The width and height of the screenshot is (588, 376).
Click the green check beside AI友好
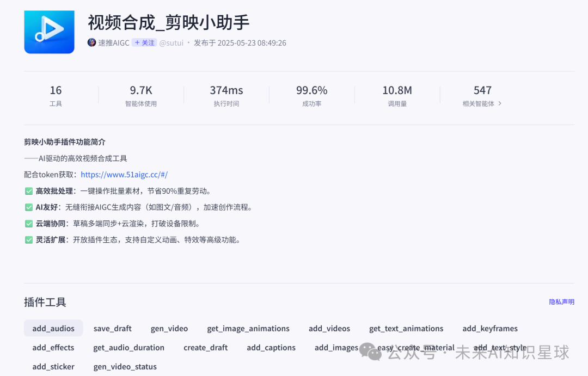pyautogui.click(x=29, y=207)
